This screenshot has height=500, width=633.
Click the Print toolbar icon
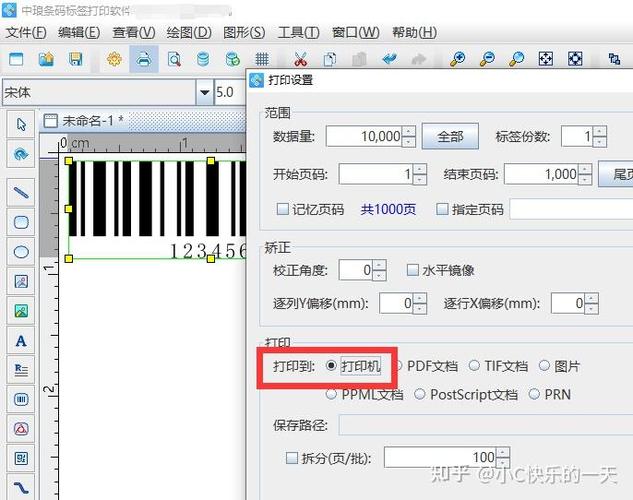[144, 59]
